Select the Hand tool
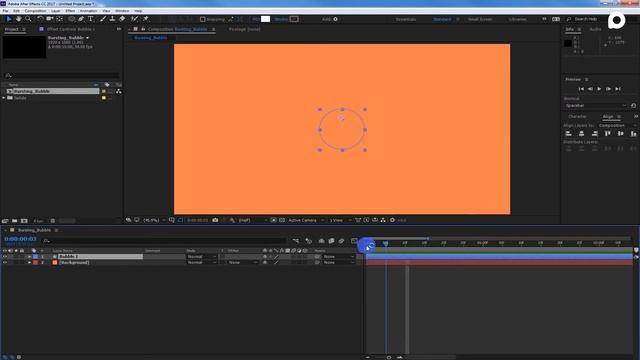640x360 pixels. click(x=18, y=19)
